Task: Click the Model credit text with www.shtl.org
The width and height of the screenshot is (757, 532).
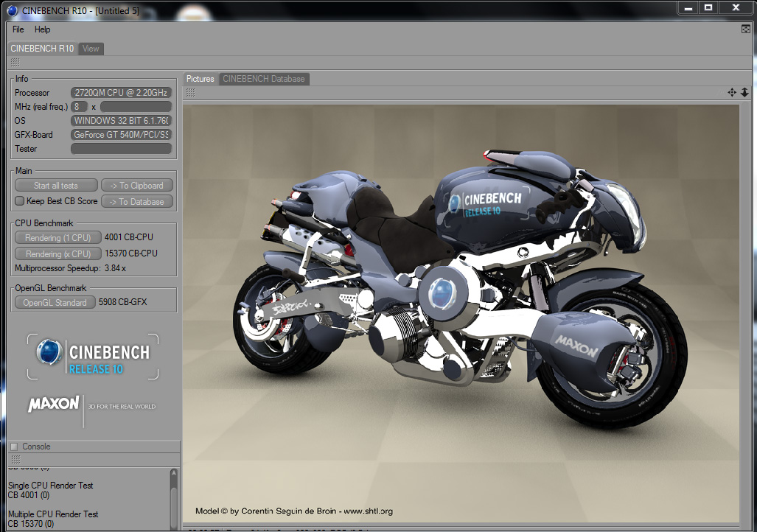Action: point(294,511)
